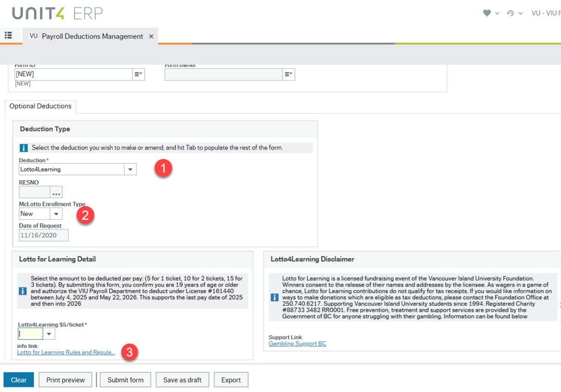Viewport: 561px width, 392px height.
Task: Expand Lotto4Learning $5/ticket dropdown arrow
Action: pos(49,334)
